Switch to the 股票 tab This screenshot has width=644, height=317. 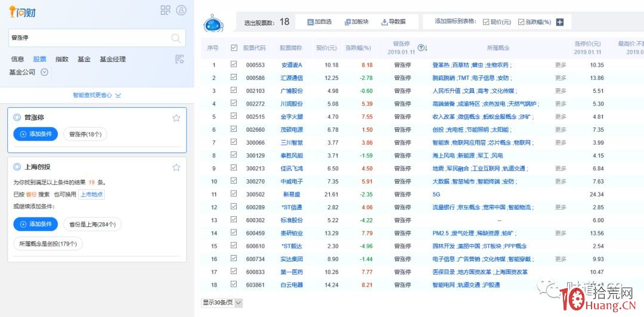(40, 59)
